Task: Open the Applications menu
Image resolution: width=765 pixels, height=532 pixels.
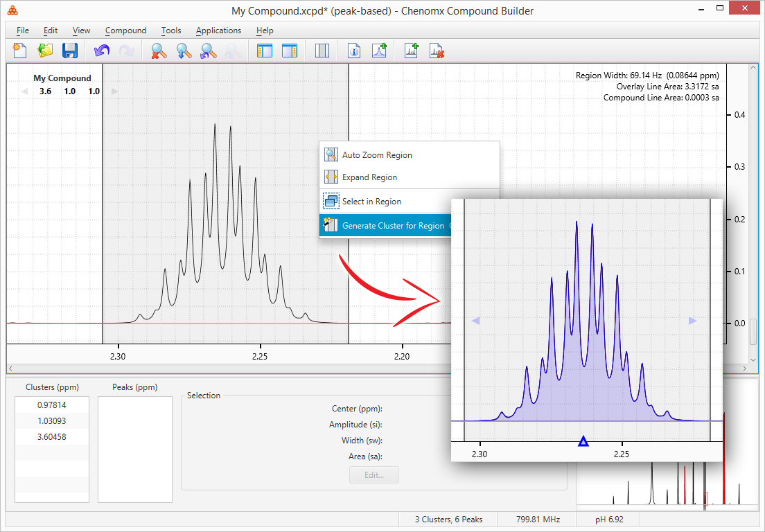Action: [x=218, y=30]
